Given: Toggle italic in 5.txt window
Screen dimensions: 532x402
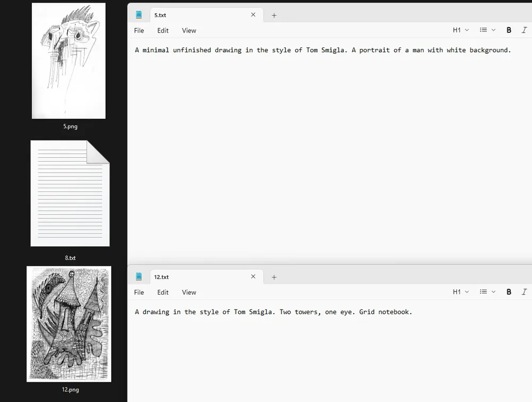Looking at the screenshot, I should point(524,30).
